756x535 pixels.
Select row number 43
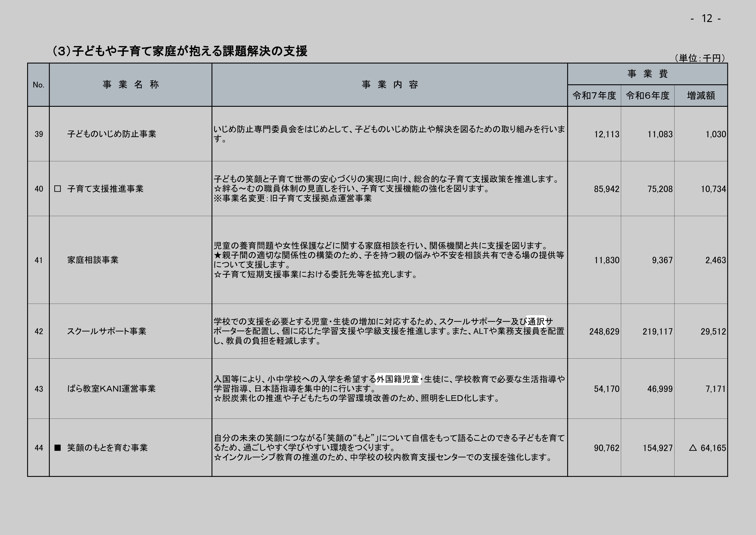[39, 389]
